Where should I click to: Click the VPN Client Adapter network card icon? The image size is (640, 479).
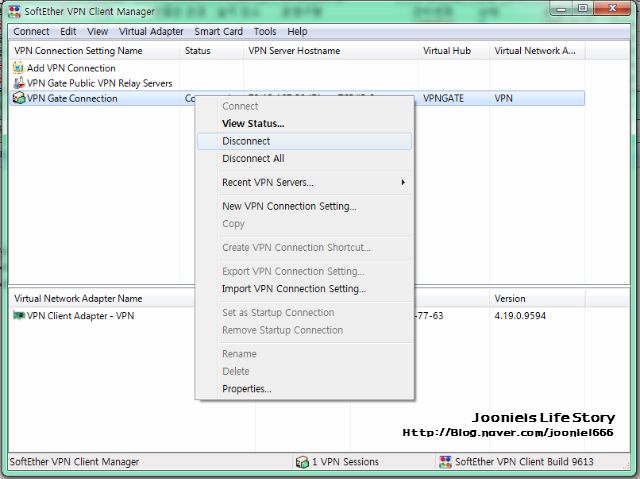point(19,315)
